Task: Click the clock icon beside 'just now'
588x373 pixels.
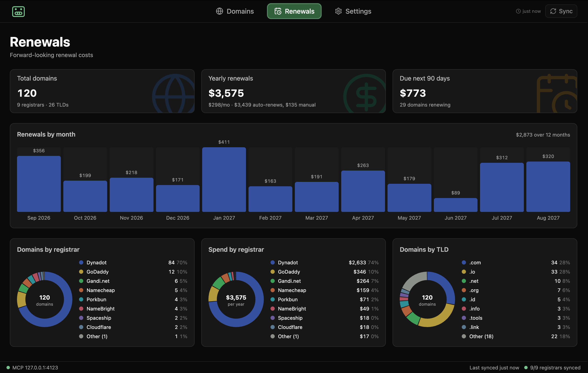Action: (518, 11)
